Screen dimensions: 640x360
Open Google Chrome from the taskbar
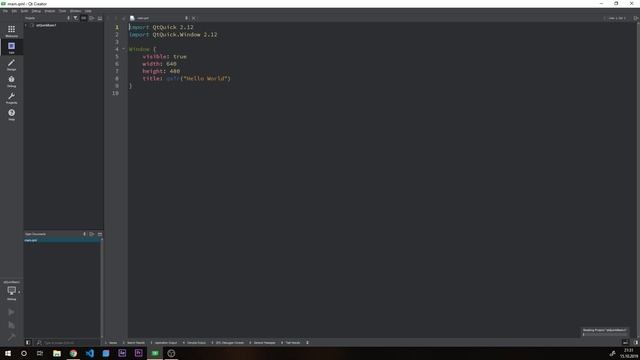pos(73,353)
